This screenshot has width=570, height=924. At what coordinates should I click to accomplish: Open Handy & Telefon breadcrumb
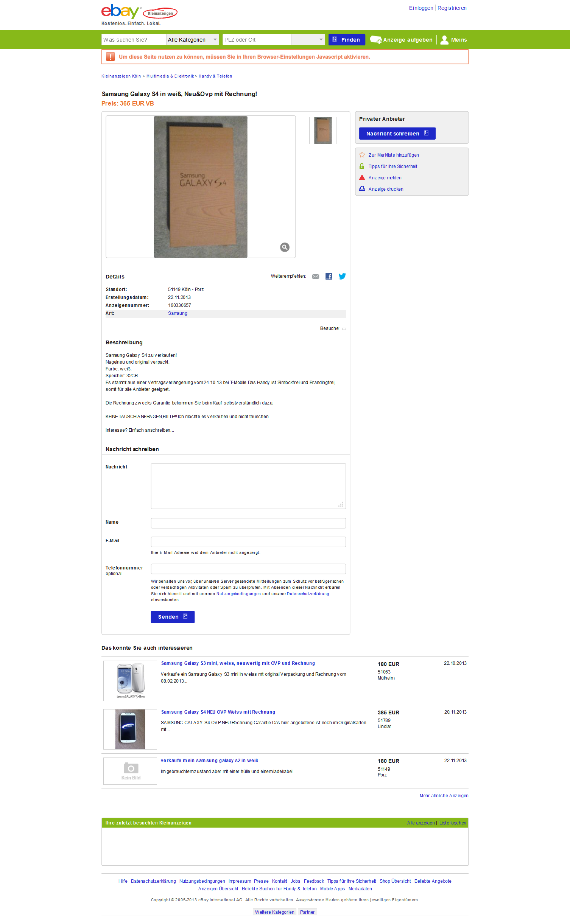[215, 76]
